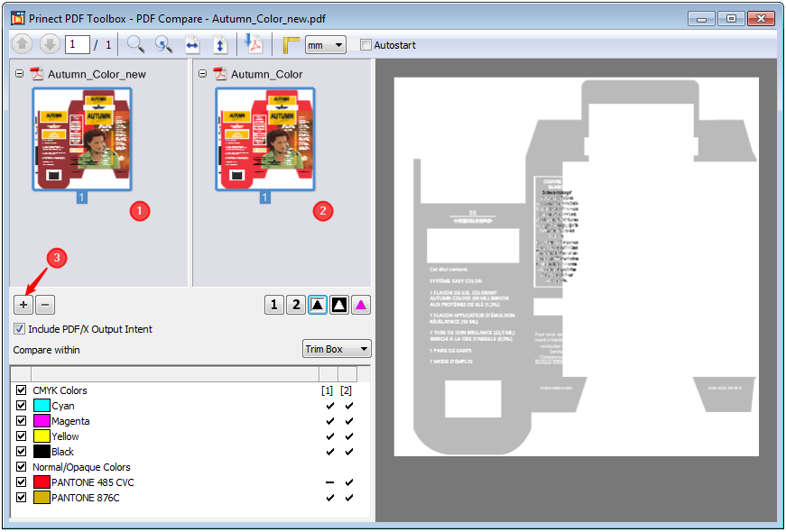786x532 pixels.
Task: Fit page to height
Action: click(220, 44)
